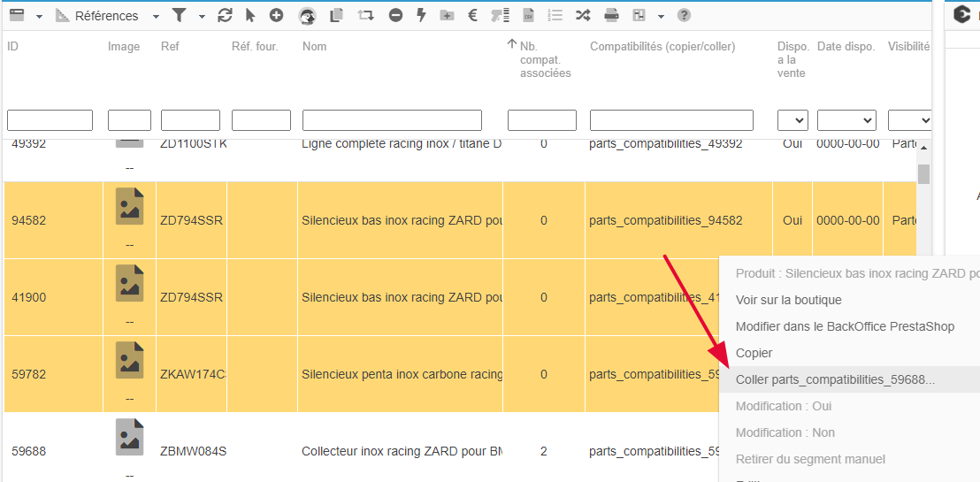Viewport: 980px width, 482px height.
Task: Click the lightning bolt quick action icon
Action: coord(420,16)
